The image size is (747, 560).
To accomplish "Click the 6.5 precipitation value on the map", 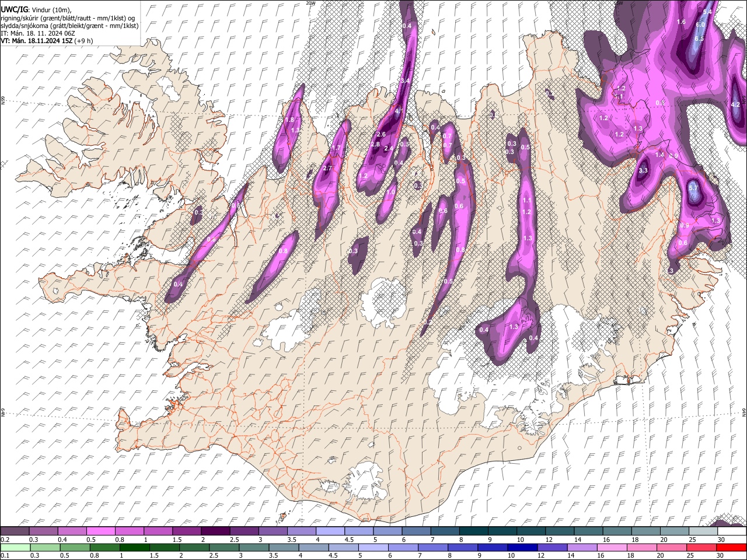I will coord(699,38).
